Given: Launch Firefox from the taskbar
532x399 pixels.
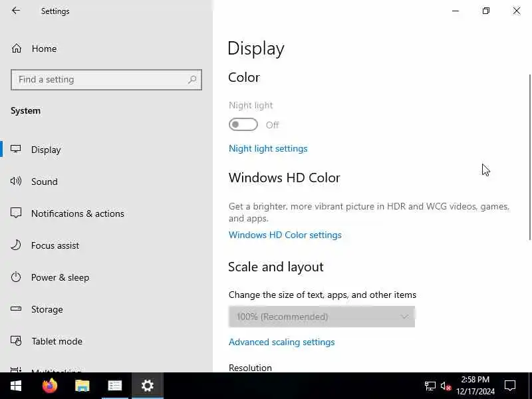Looking at the screenshot, I should pos(49,386).
